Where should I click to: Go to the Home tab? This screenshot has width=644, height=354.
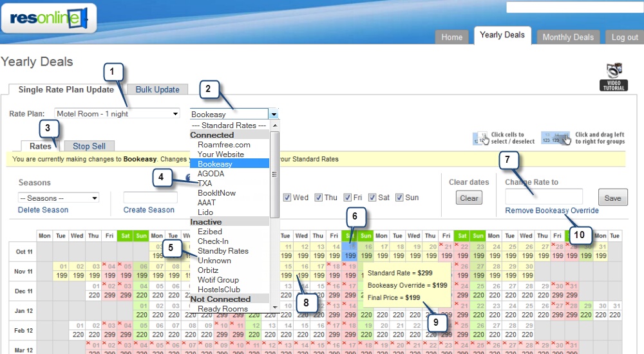(452, 37)
